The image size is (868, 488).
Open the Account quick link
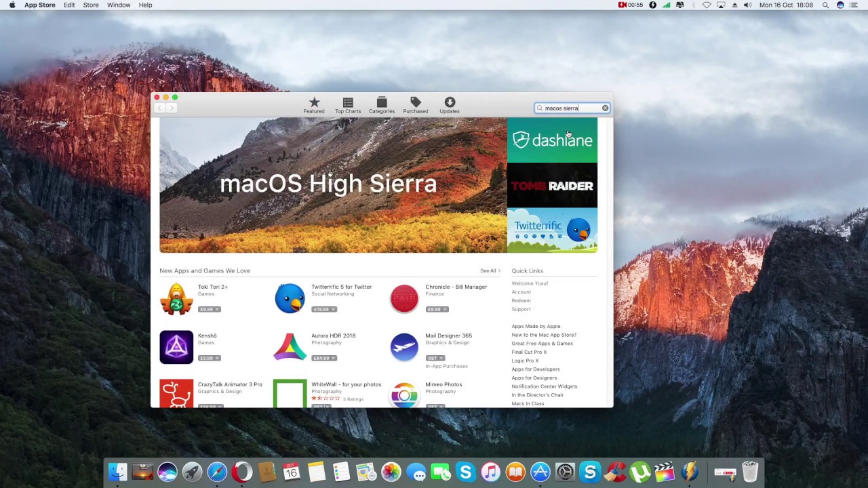521,292
